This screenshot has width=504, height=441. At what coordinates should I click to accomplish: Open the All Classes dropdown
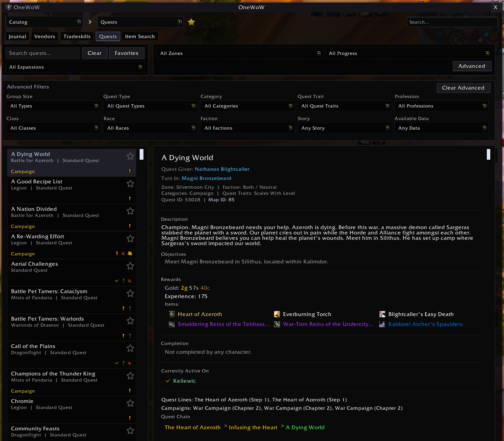[53, 128]
